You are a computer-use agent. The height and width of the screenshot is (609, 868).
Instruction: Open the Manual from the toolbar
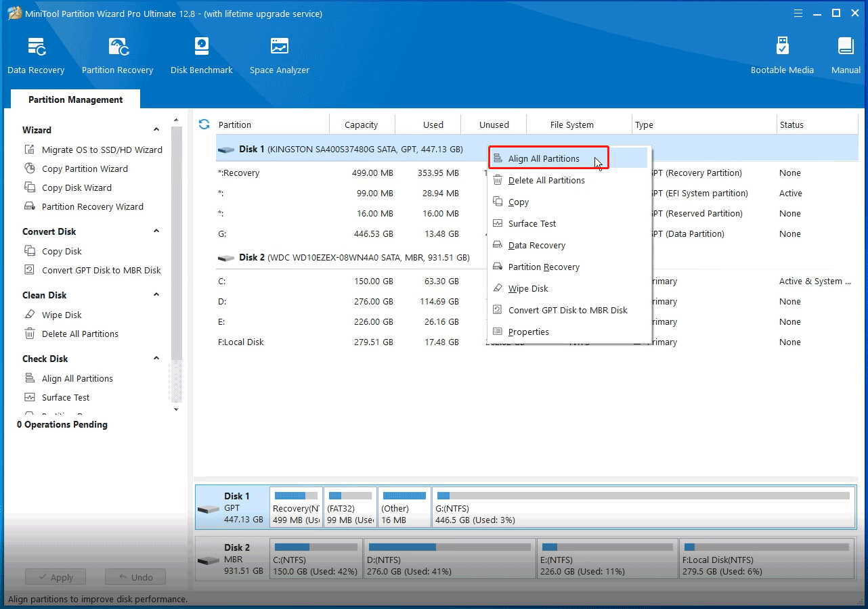[846, 55]
